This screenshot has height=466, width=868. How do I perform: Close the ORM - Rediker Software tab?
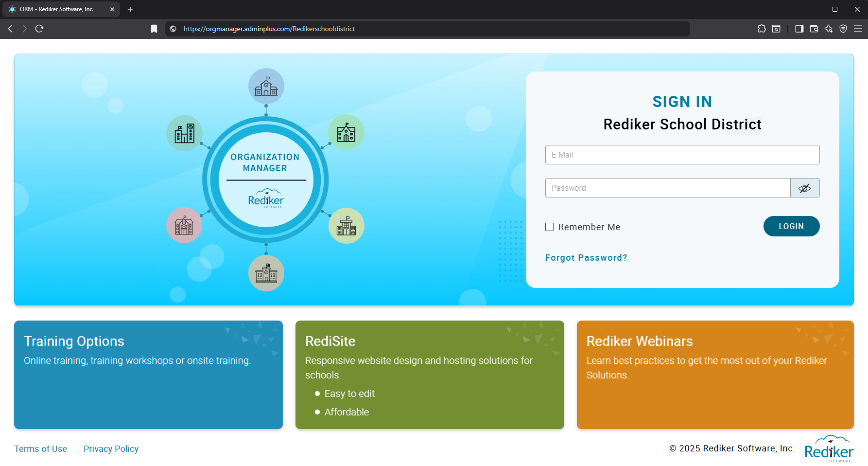click(x=112, y=9)
